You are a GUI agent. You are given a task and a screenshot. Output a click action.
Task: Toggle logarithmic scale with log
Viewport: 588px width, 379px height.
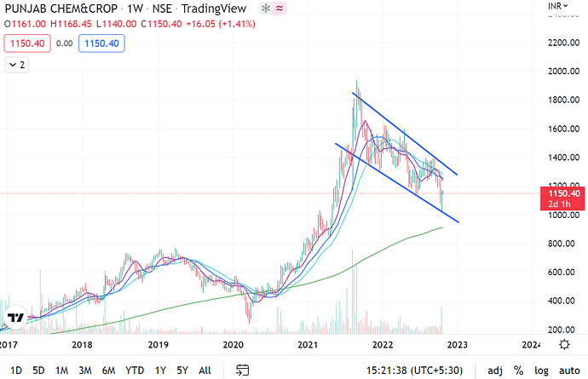pyautogui.click(x=541, y=370)
